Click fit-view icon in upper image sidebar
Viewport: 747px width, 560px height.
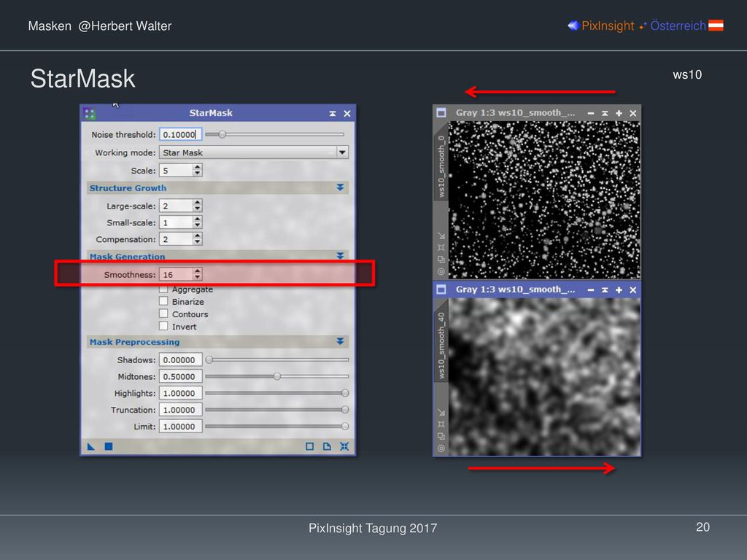pos(441,247)
